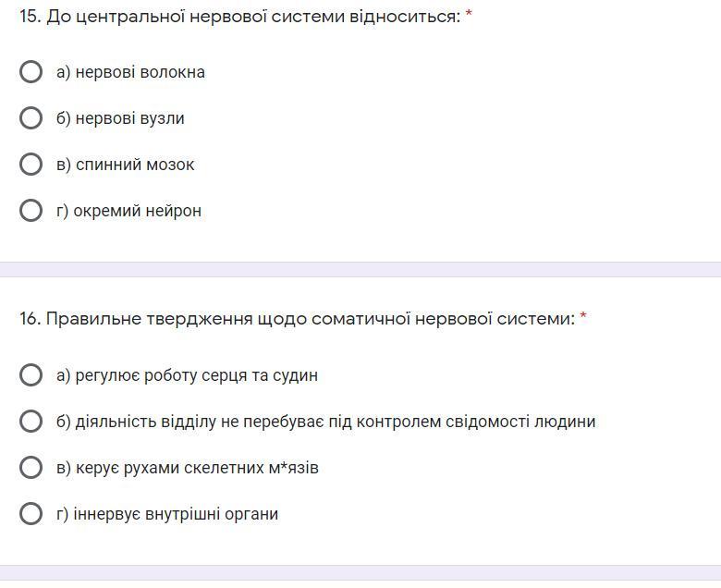Click question 15 title about центральної нервової системи
Image resolution: width=721 pixels, height=588 pixels.
click(x=240, y=16)
